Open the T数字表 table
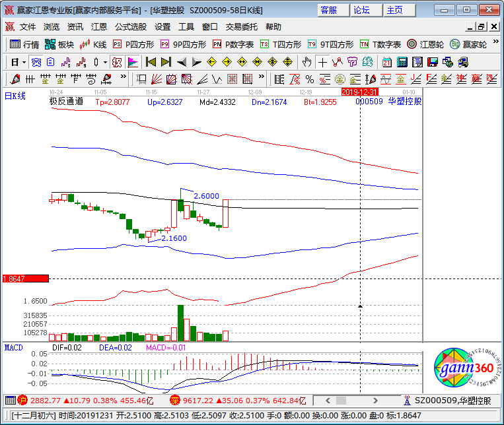Image resolution: width=504 pixels, height=425 pixels. [x=380, y=44]
